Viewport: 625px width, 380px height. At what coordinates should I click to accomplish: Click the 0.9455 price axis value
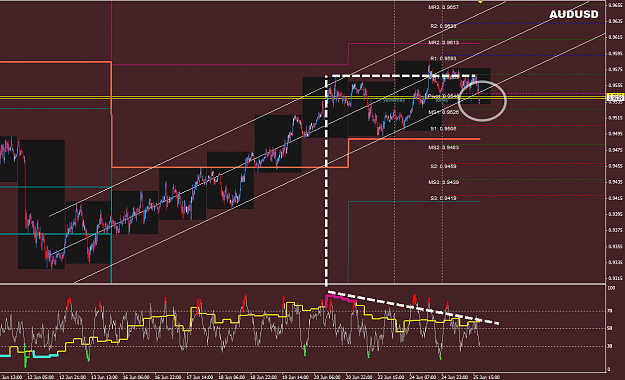coord(615,166)
